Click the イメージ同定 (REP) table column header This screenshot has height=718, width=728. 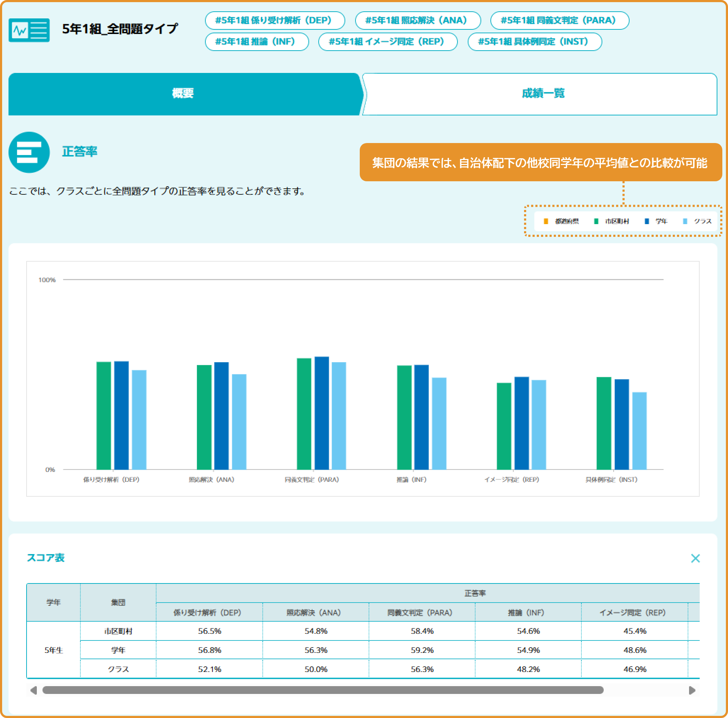point(635,612)
